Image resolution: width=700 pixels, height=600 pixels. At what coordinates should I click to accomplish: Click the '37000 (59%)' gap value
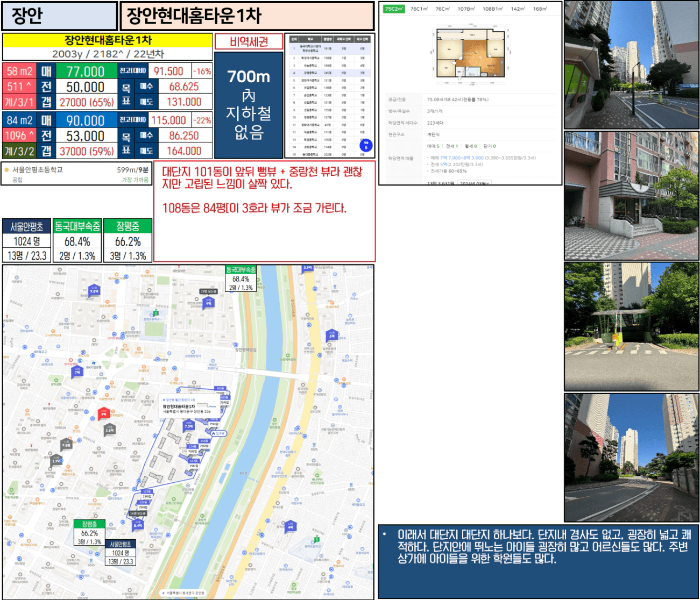point(87,151)
